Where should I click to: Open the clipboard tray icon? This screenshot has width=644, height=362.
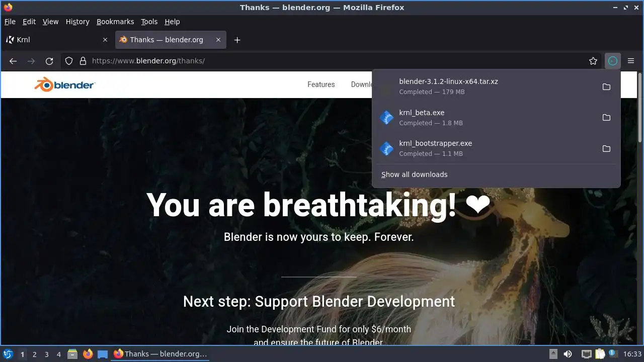(600, 354)
